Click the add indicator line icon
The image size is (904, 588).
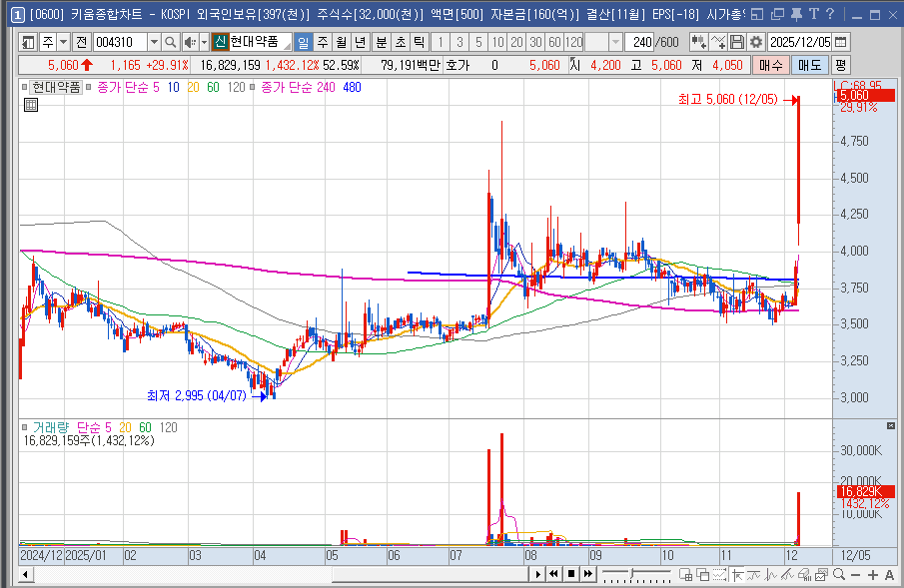[718, 42]
